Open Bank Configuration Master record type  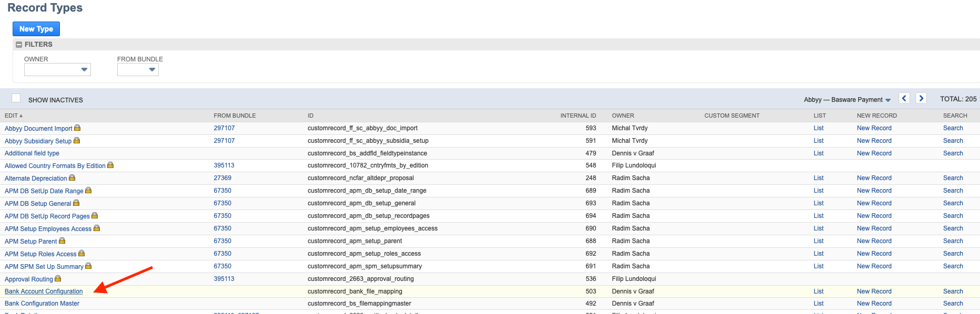[42, 303]
